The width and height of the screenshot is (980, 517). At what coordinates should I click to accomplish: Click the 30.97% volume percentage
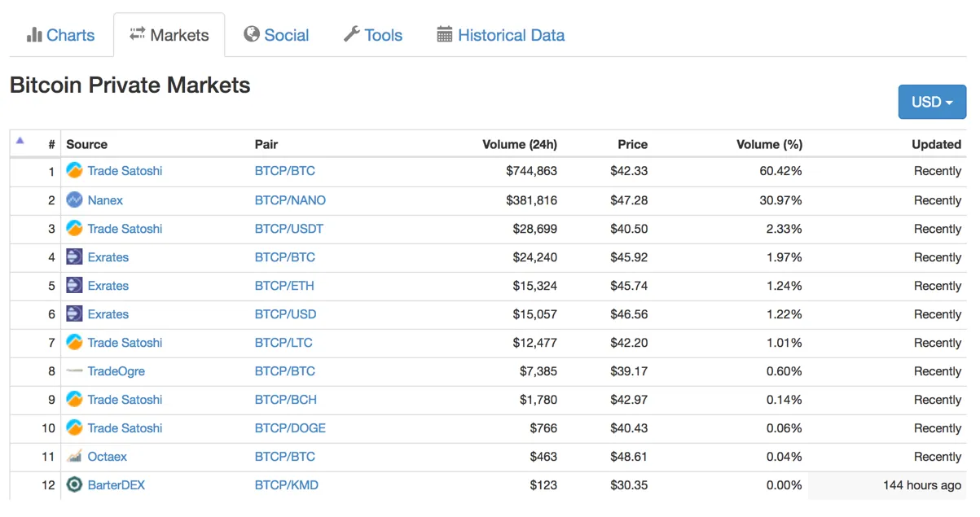pyautogui.click(x=781, y=200)
